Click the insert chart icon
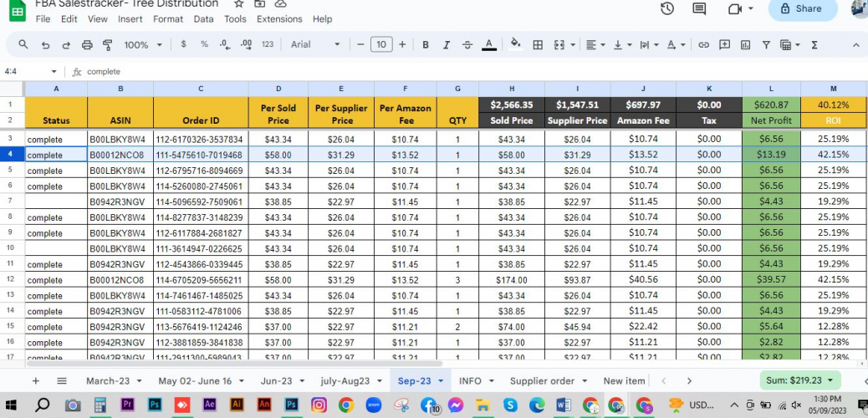Image resolution: width=868 pixels, height=418 pixels. tap(745, 45)
